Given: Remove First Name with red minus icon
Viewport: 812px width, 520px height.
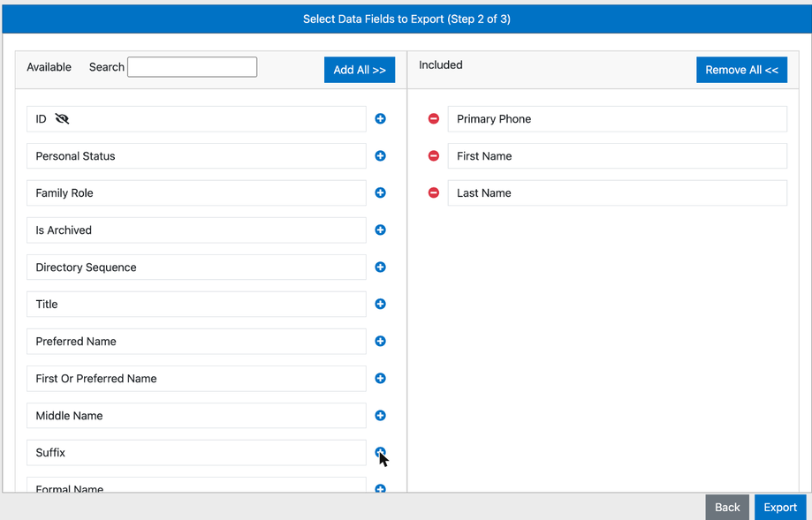Looking at the screenshot, I should click(x=434, y=155).
